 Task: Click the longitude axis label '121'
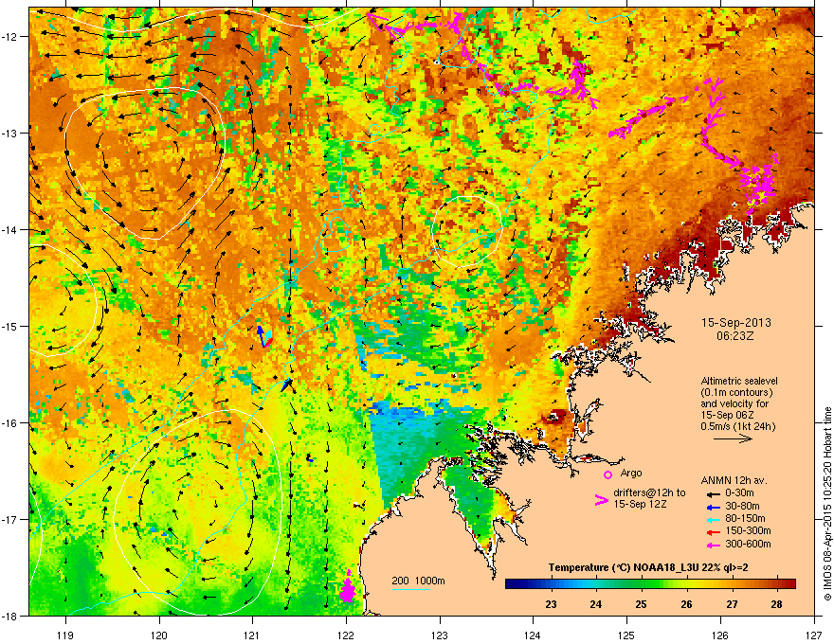252,635
